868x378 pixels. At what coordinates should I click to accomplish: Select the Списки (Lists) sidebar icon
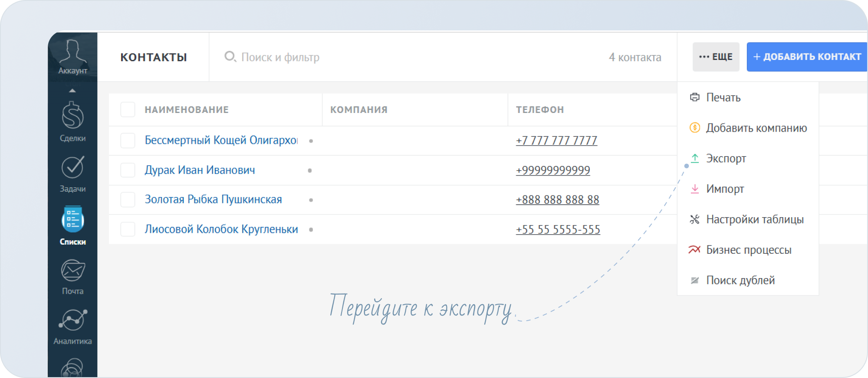click(72, 220)
